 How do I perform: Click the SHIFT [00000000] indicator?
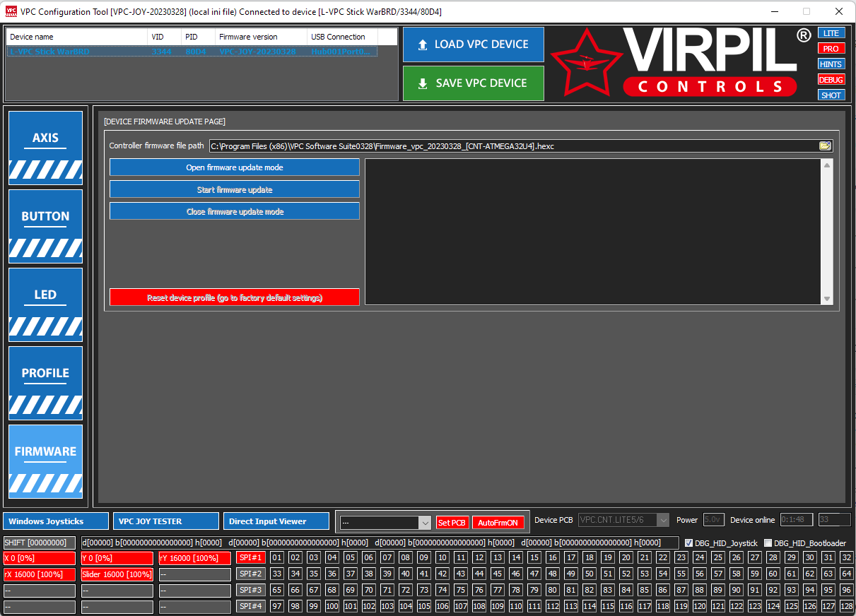coord(40,543)
